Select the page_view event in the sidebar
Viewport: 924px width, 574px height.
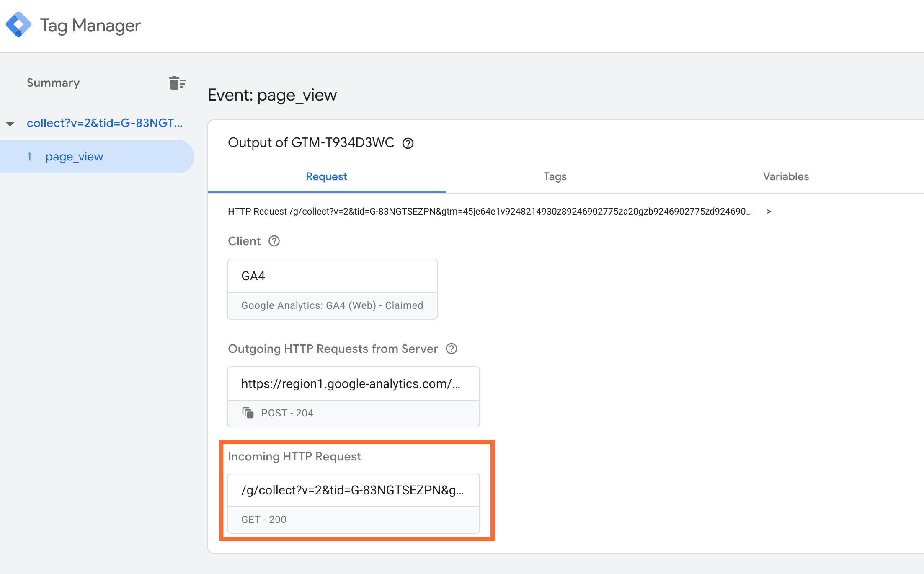click(x=74, y=156)
